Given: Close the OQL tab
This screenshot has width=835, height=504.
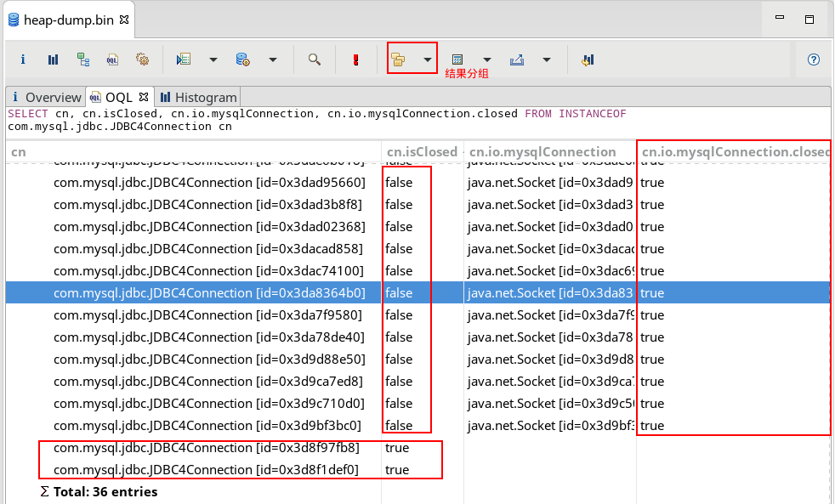Looking at the screenshot, I should pos(144,97).
